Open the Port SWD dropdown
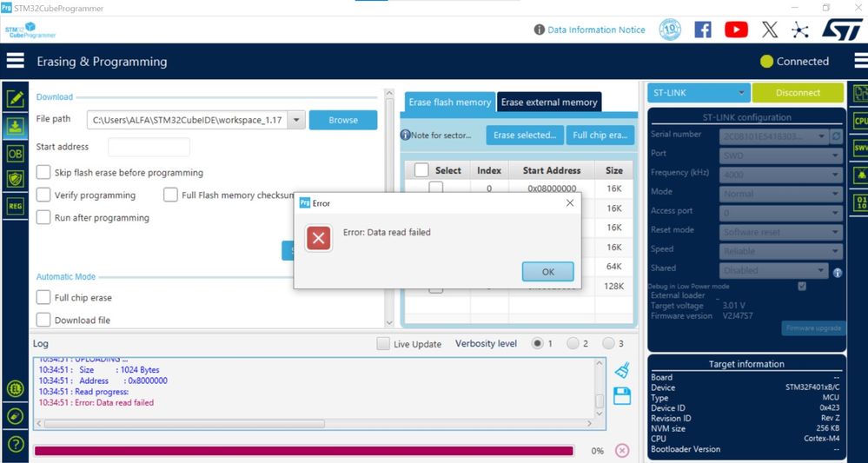Image resolution: width=868 pixels, height=463 pixels. [781, 155]
